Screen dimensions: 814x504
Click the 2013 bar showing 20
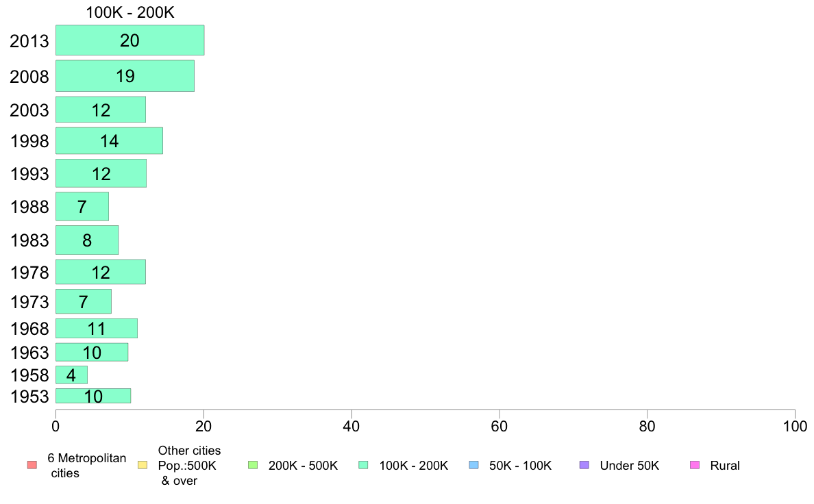[x=129, y=40]
